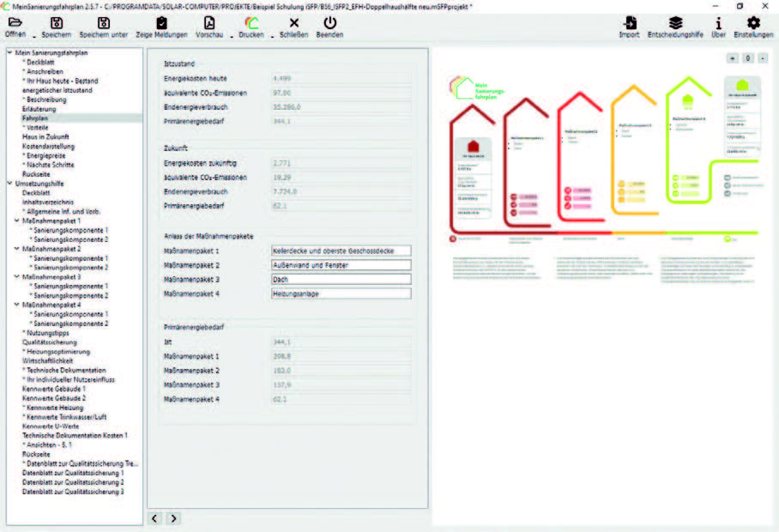Image resolution: width=779 pixels, height=532 pixels.
Task: Choose Speichern unter to save as
Action: pyautogui.click(x=103, y=23)
